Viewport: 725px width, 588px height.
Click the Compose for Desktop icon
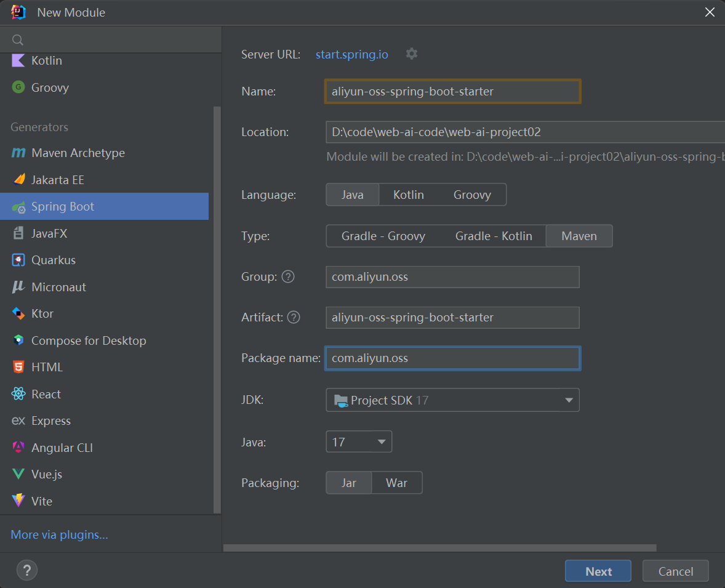[18, 340]
